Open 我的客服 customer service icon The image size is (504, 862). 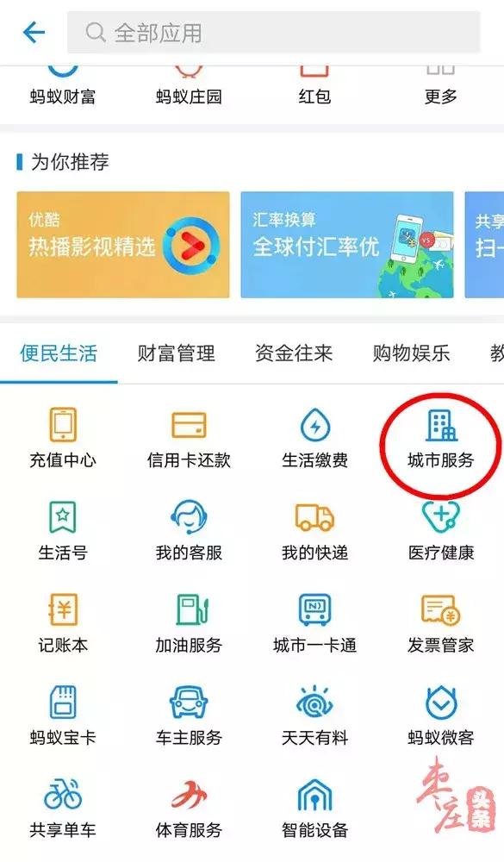click(189, 516)
